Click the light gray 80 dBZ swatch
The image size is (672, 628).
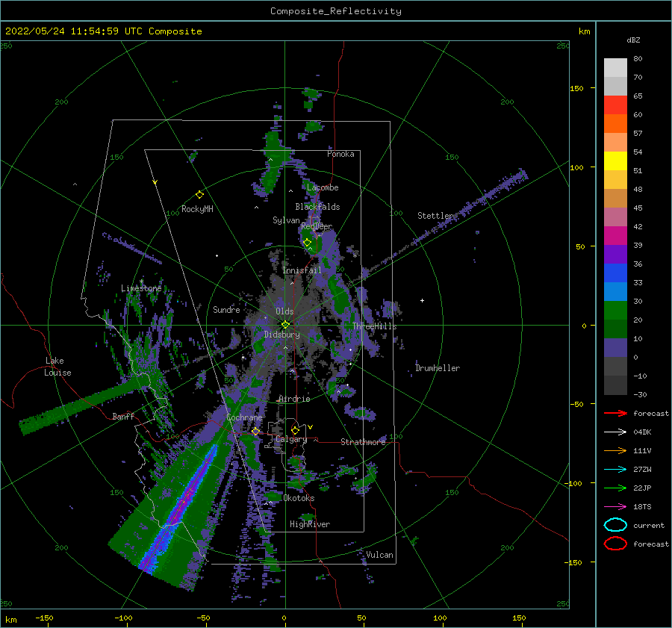click(615, 68)
